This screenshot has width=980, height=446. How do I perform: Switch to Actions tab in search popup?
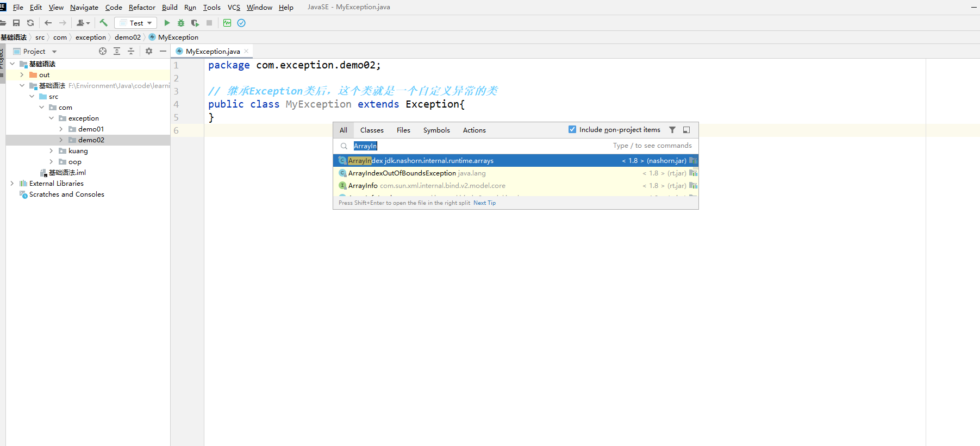point(475,130)
